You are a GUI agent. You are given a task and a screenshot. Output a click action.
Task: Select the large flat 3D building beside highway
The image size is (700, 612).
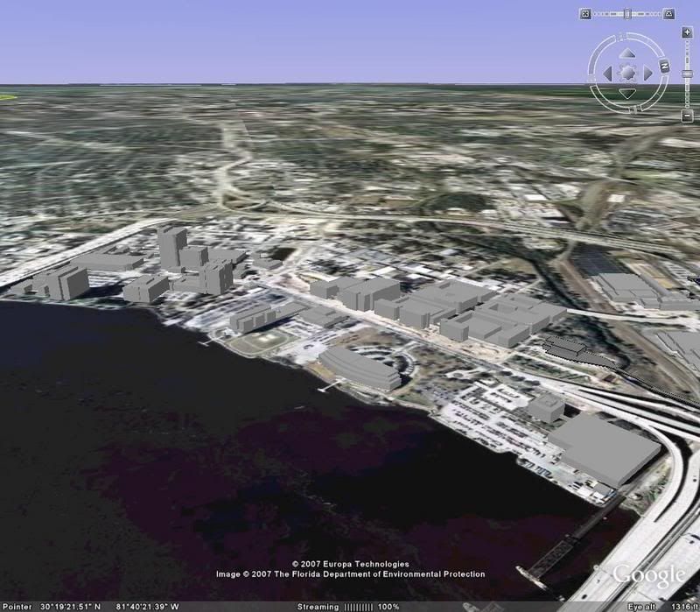[608, 448]
